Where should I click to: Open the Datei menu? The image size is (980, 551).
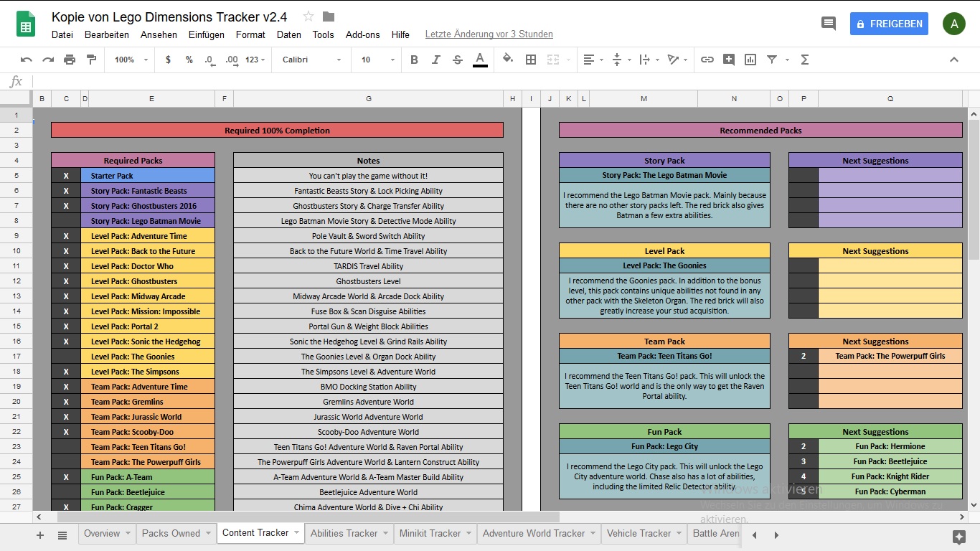click(62, 34)
